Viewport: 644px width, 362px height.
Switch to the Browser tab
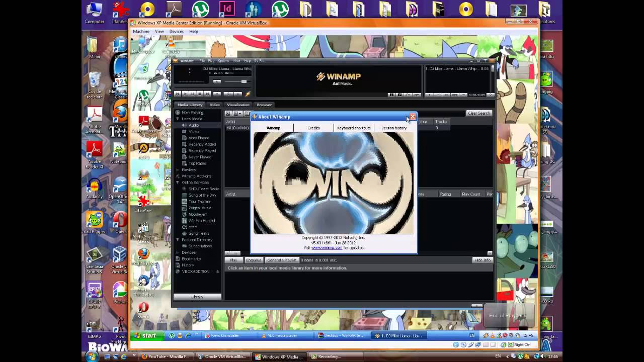(x=264, y=105)
